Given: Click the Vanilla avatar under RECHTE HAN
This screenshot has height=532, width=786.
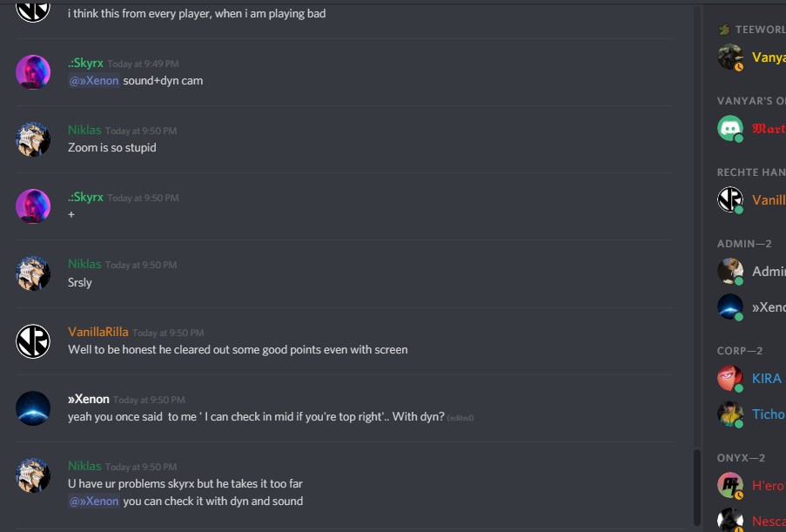Looking at the screenshot, I should (730, 199).
